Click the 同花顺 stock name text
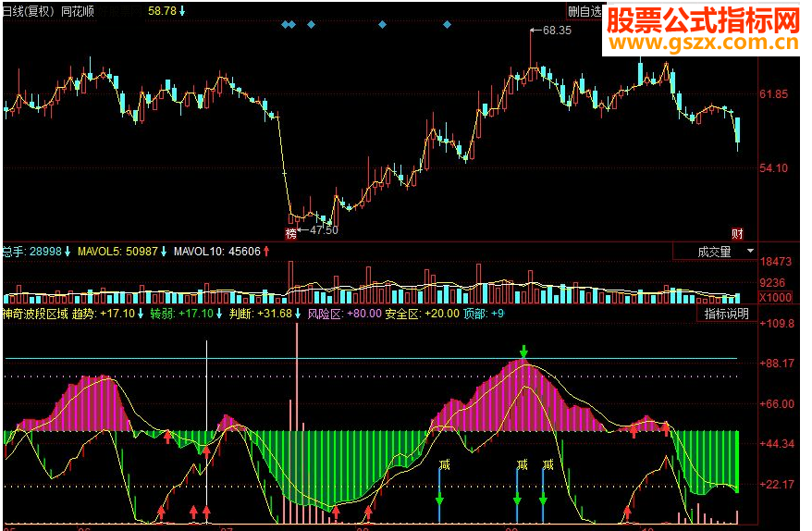The height and width of the screenshot is (531, 812). tap(78, 11)
